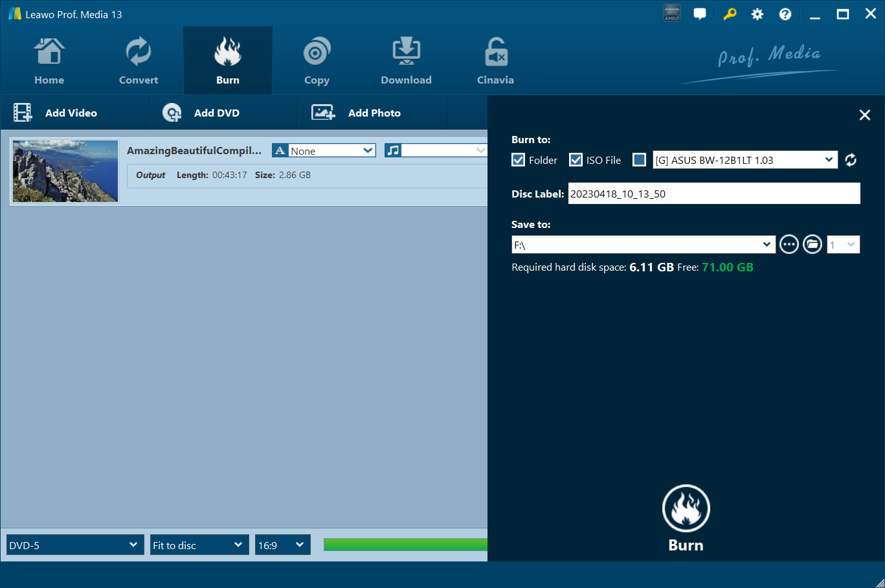885x588 pixels.
Task: Expand the DVD-5 disc type dropdown
Action: click(74, 545)
